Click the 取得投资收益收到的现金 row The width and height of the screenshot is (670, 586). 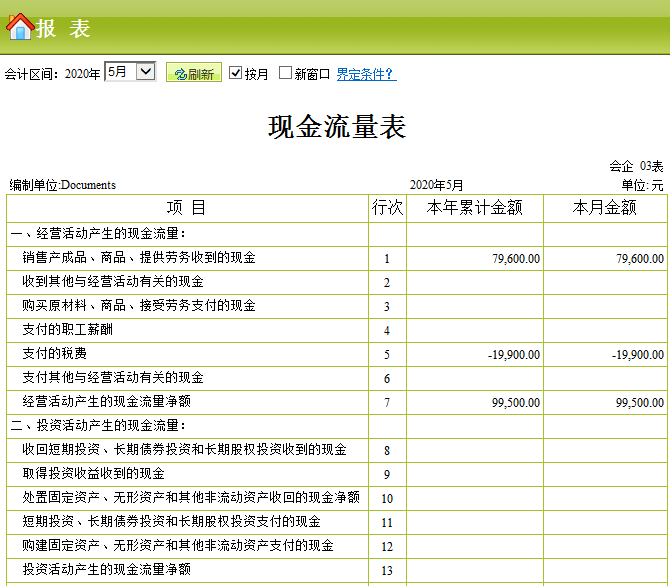pos(337,474)
